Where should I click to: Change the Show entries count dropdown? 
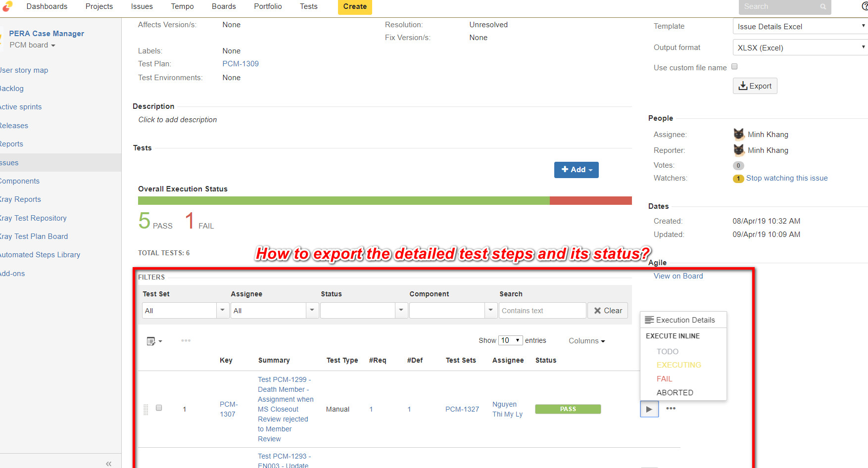coord(510,340)
